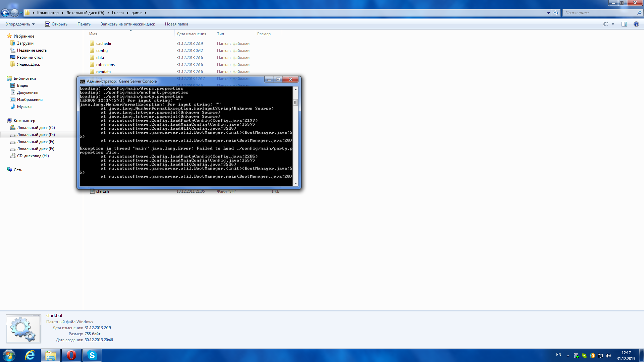Open the Упорядочить dropdown menu

coord(20,24)
